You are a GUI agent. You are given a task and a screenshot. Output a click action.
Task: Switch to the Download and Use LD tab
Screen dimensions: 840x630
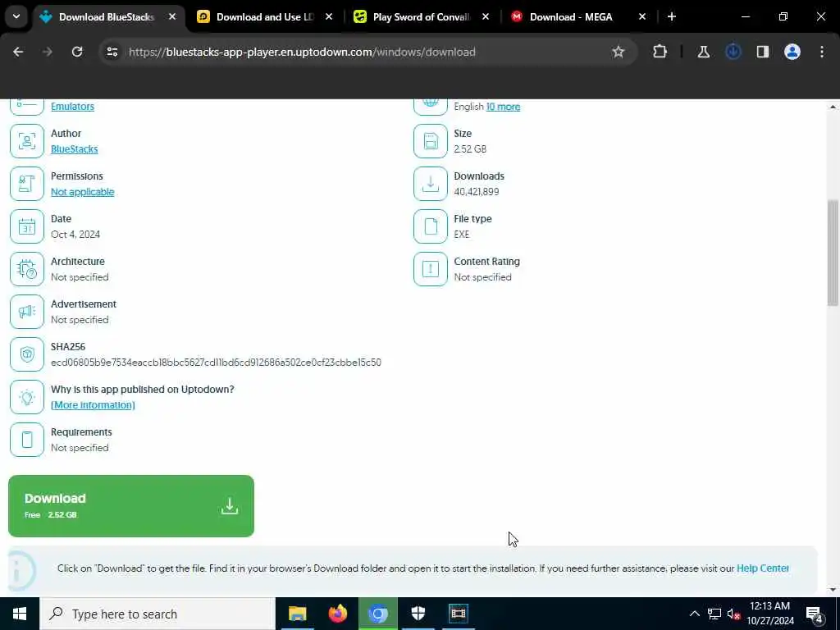pos(265,17)
